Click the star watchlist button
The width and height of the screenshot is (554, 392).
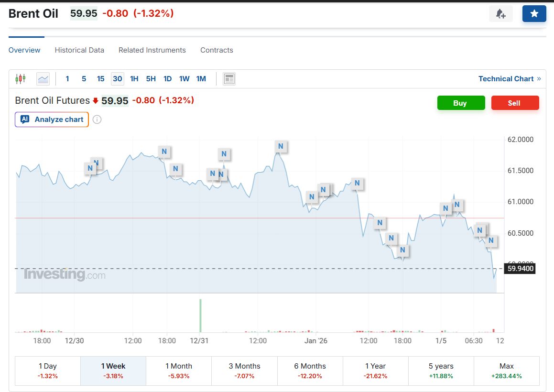(x=534, y=14)
